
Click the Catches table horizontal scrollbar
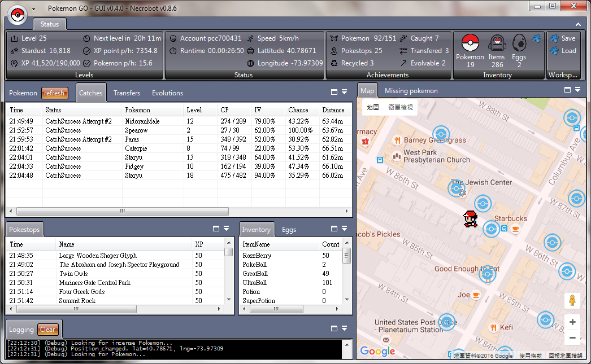(x=123, y=212)
